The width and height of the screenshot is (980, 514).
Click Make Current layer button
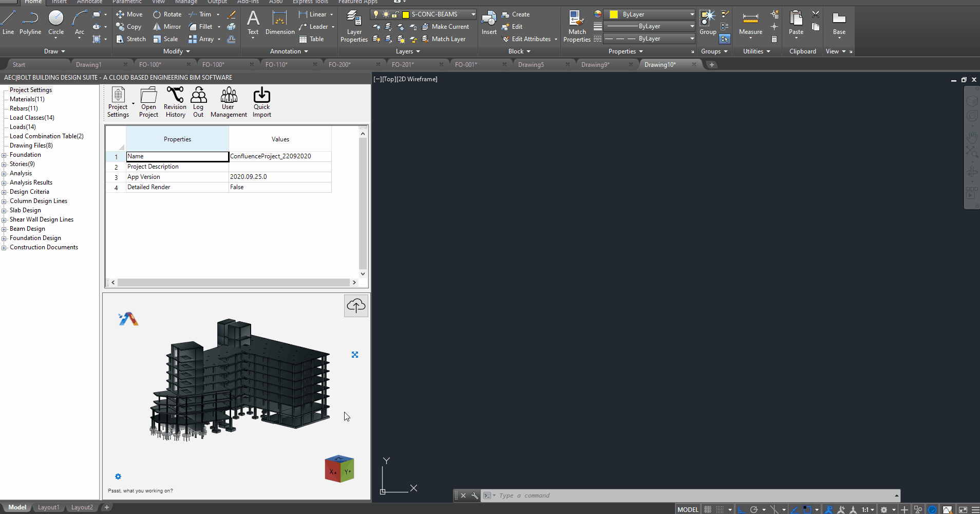446,27
